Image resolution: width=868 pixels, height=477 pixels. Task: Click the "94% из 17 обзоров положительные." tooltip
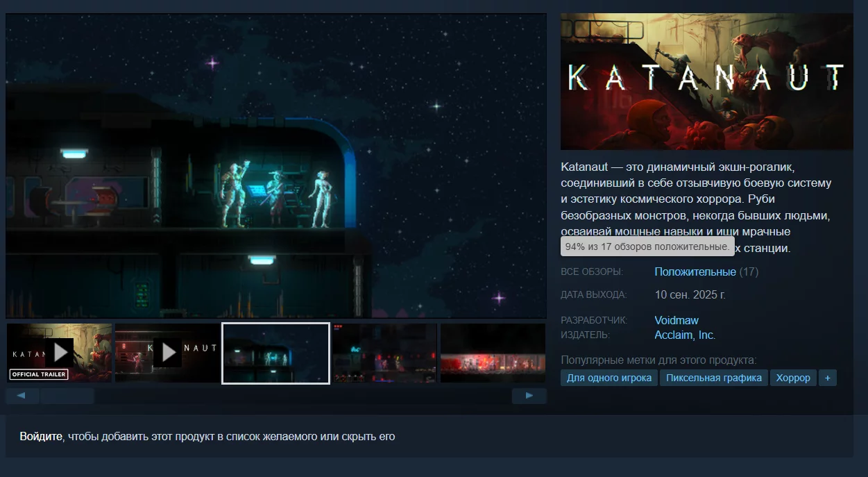647,246
